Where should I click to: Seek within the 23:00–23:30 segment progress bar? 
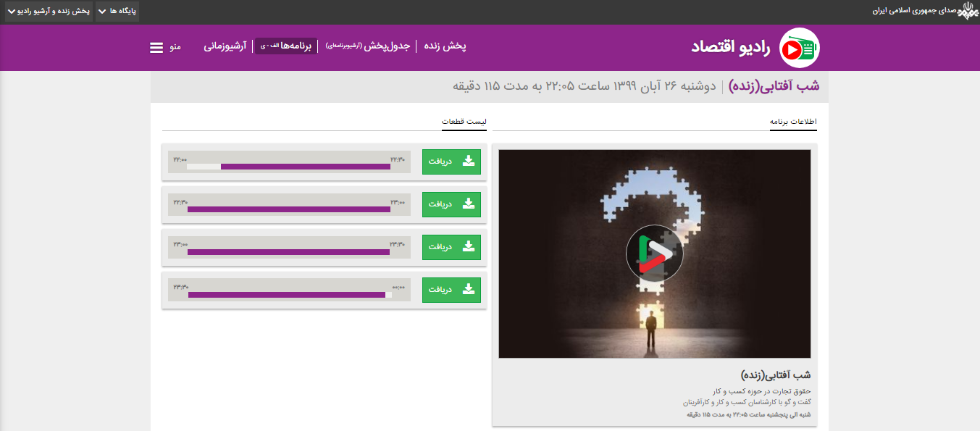click(x=289, y=252)
